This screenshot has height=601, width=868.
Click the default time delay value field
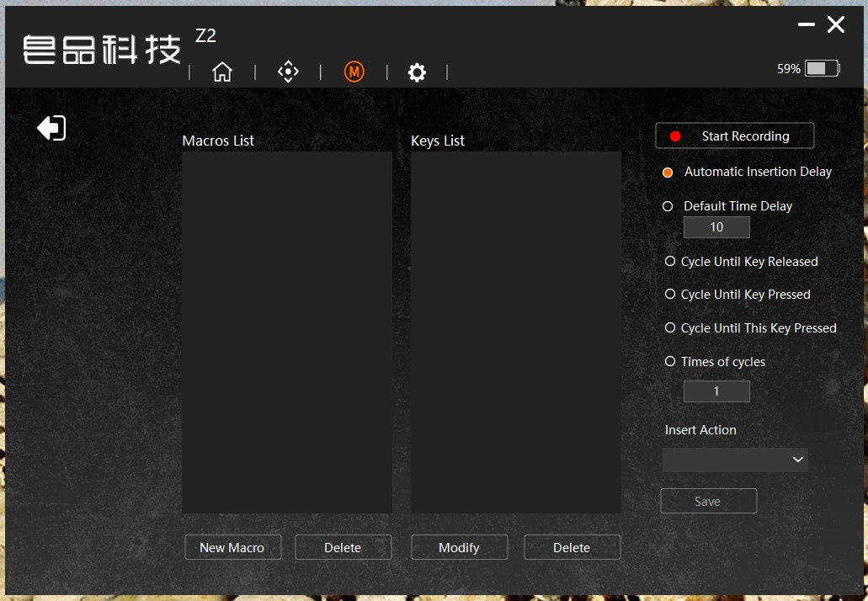click(x=716, y=227)
